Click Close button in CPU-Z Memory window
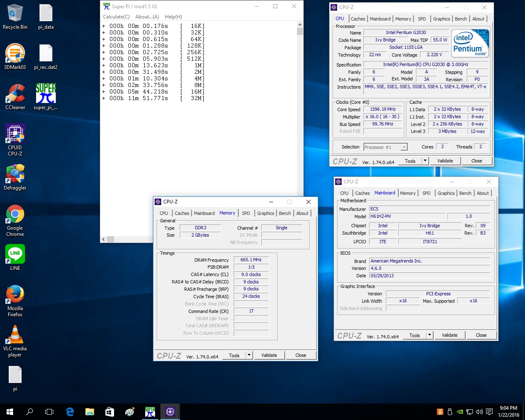 pyautogui.click(x=301, y=355)
